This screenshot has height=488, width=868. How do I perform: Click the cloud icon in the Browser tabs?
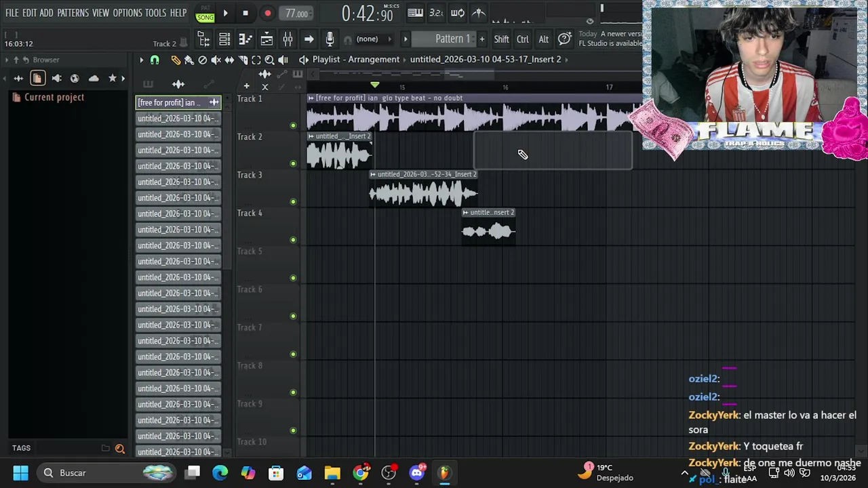94,79
